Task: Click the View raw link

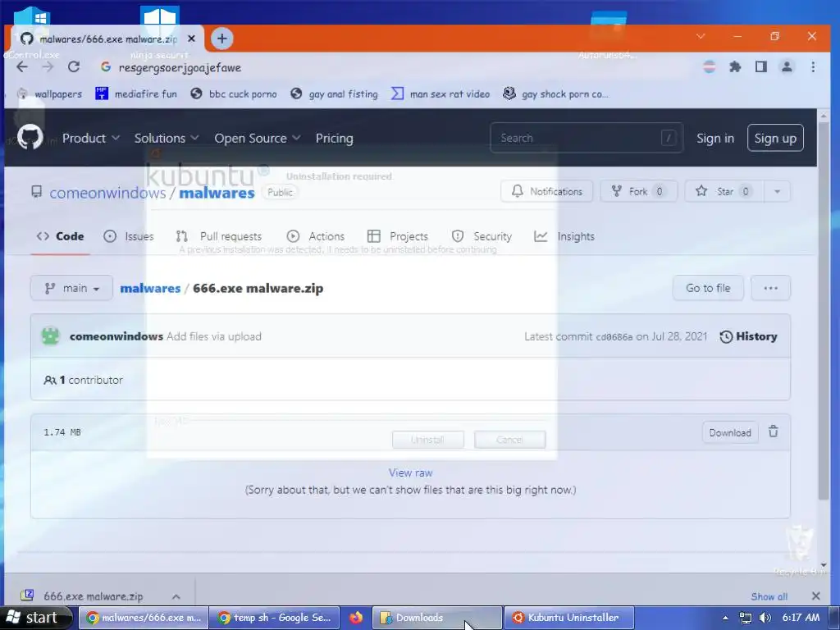Action: (x=410, y=472)
